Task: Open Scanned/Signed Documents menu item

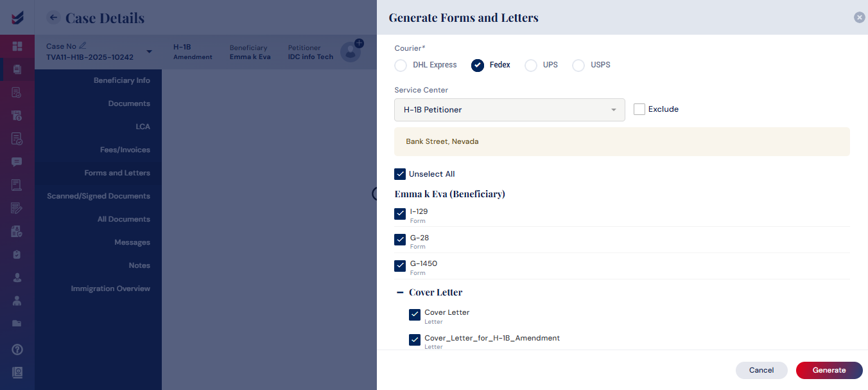Action: tap(99, 196)
